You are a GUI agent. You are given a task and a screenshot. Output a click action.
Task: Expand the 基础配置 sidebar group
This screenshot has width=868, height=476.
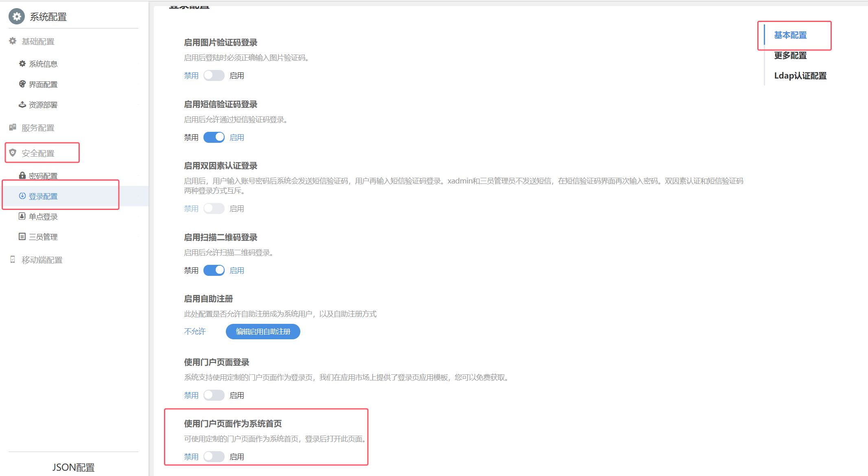coord(38,41)
